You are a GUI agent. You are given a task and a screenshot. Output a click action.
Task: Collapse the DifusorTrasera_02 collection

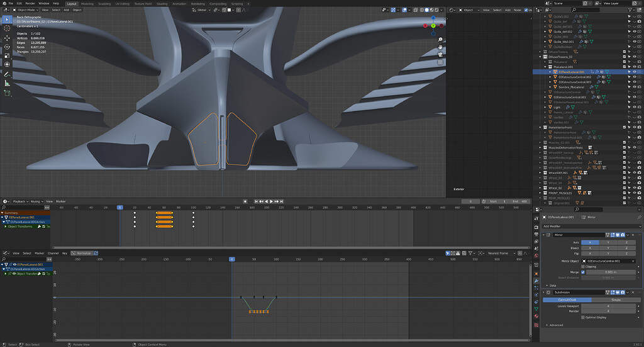coord(540,57)
